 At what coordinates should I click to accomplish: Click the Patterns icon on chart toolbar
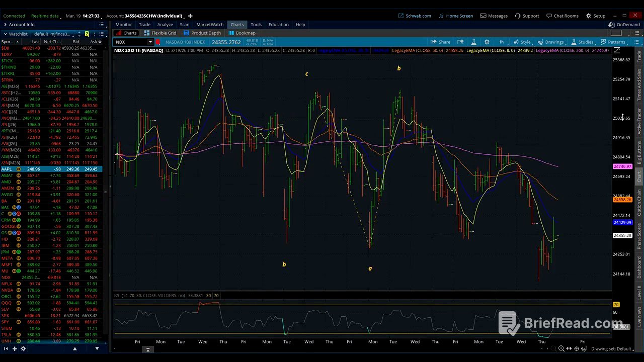click(603, 42)
